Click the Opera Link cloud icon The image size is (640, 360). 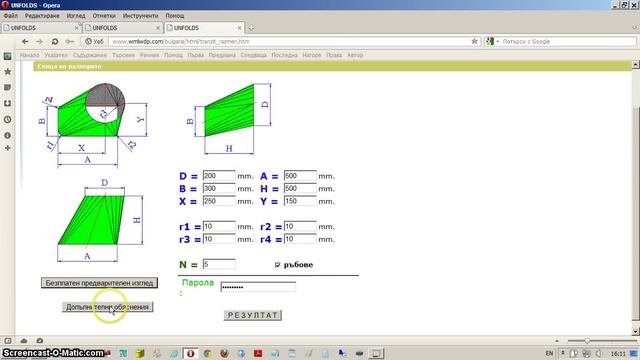(24, 340)
